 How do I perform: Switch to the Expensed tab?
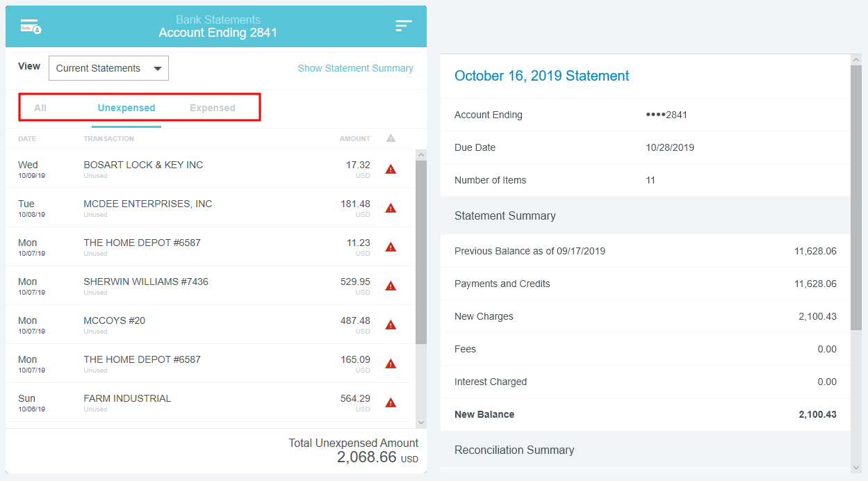[x=212, y=108]
